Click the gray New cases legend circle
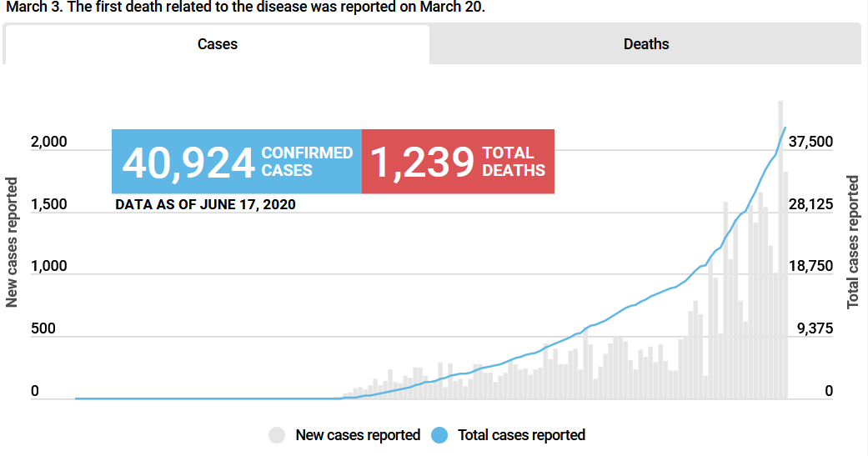 278,435
